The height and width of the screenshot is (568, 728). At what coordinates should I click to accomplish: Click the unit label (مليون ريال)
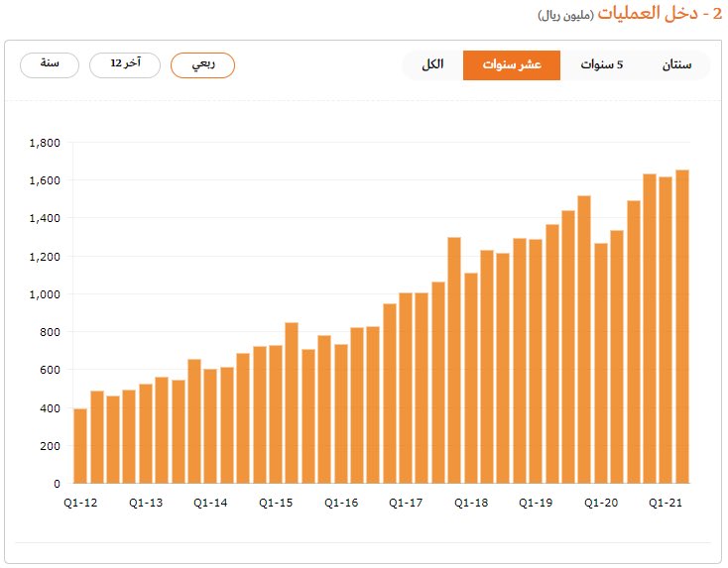click(x=565, y=15)
